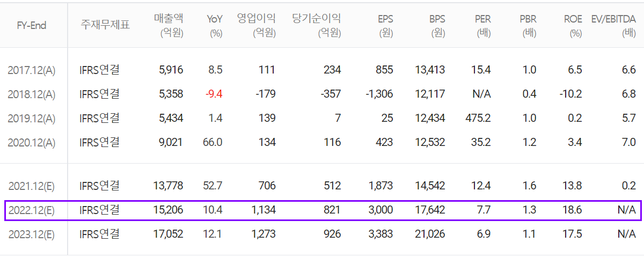The height and width of the screenshot is (257, 644).
Task: Click the 5,358 sales value
Action: [x=171, y=94]
